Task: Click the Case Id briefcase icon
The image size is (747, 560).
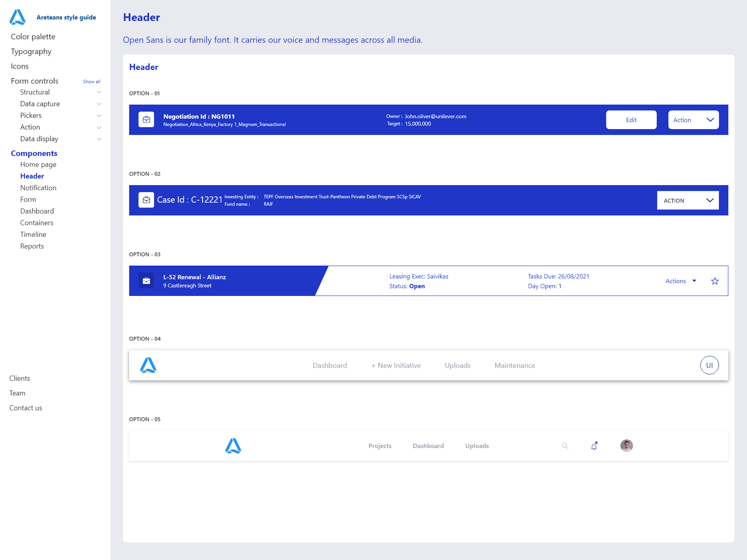Action: (x=146, y=200)
